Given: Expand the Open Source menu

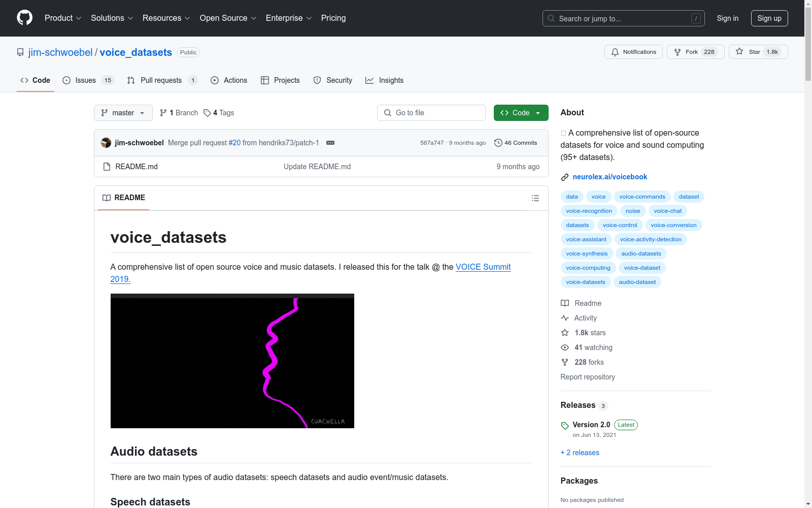Looking at the screenshot, I should tap(228, 18).
